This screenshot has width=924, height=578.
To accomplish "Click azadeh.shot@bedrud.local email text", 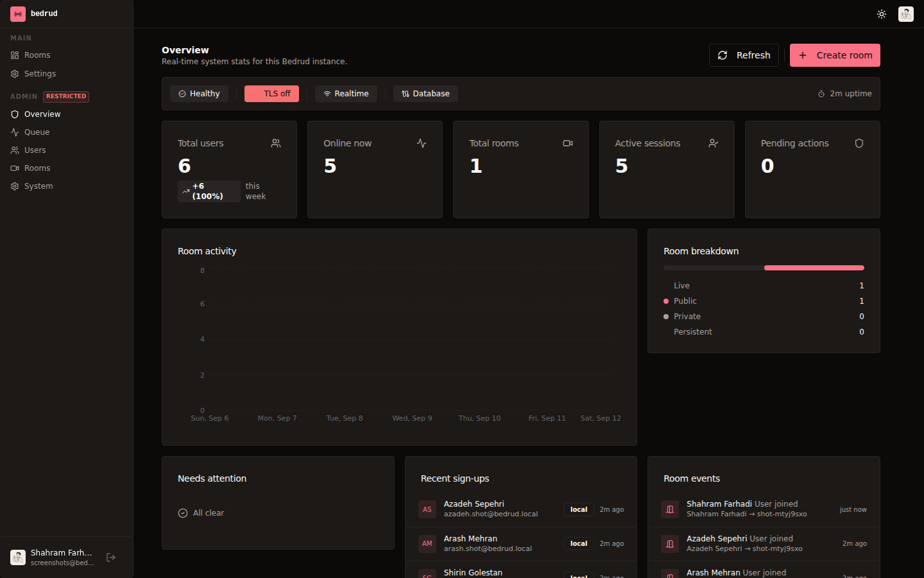I will [491, 514].
